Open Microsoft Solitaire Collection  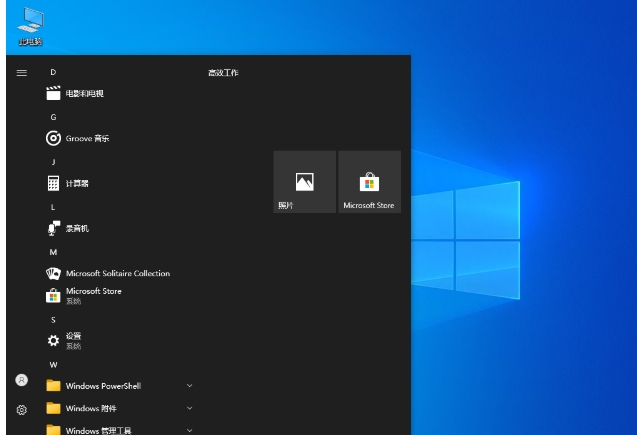117,273
